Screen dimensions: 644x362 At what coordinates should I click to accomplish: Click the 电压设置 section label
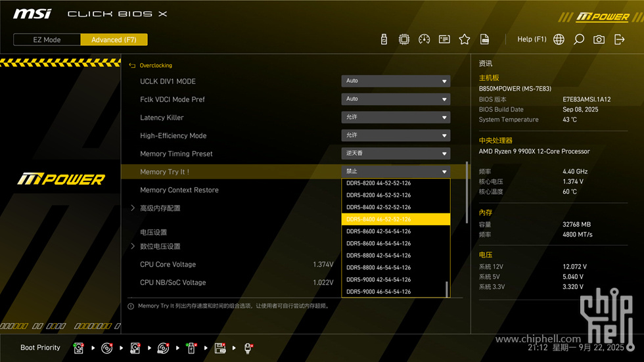(x=153, y=233)
